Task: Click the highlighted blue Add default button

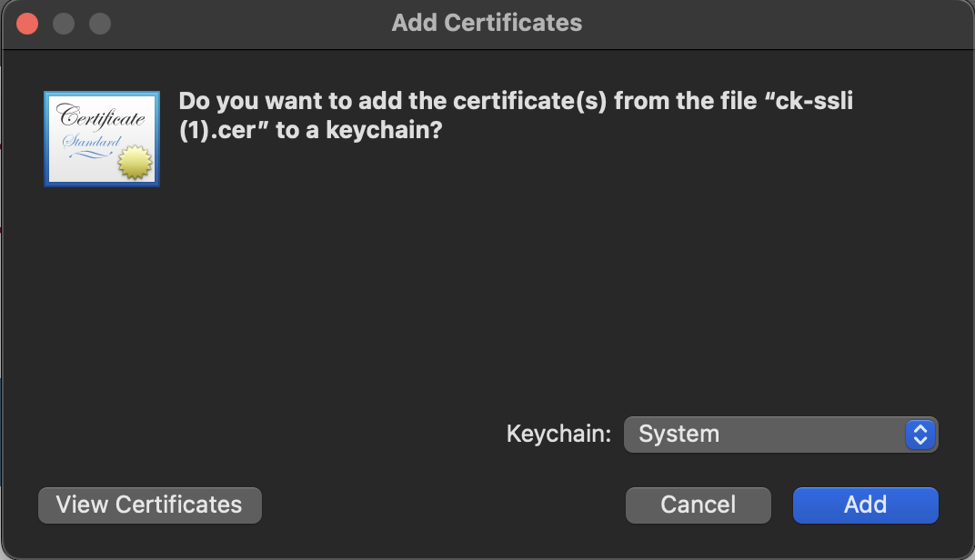Action: [864, 505]
